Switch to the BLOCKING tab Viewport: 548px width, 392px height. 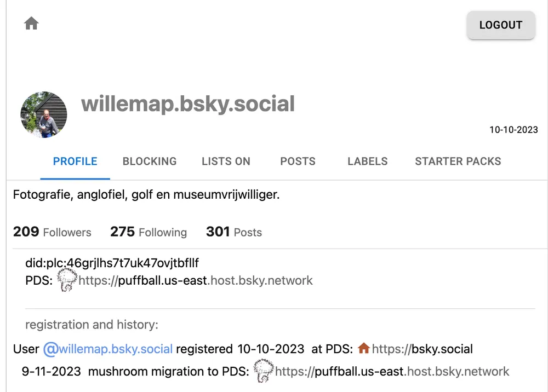tap(150, 162)
